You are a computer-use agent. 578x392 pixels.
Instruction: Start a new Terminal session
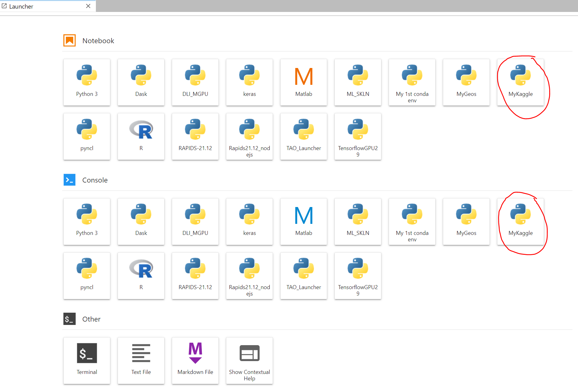click(87, 360)
